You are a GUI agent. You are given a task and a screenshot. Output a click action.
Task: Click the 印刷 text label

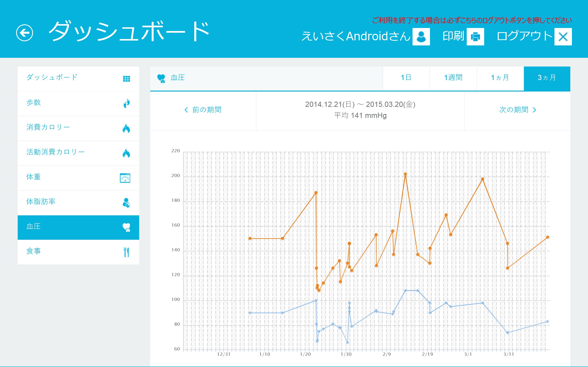pyautogui.click(x=453, y=36)
